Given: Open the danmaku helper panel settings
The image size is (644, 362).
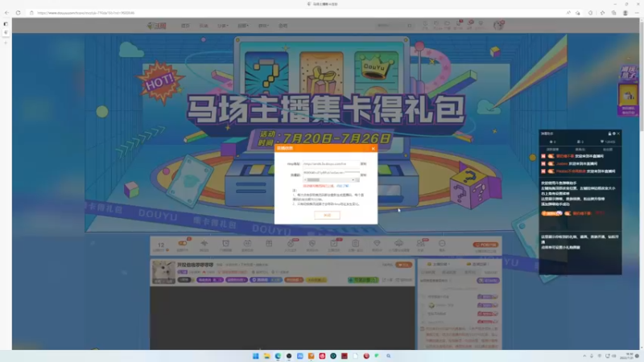Looking at the screenshot, I should (614, 134).
